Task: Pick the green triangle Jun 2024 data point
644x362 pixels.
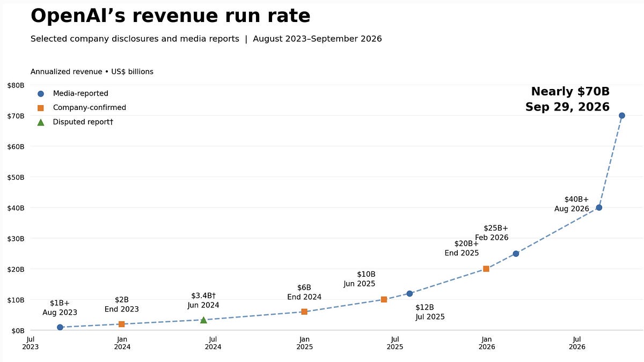Action: (203, 320)
